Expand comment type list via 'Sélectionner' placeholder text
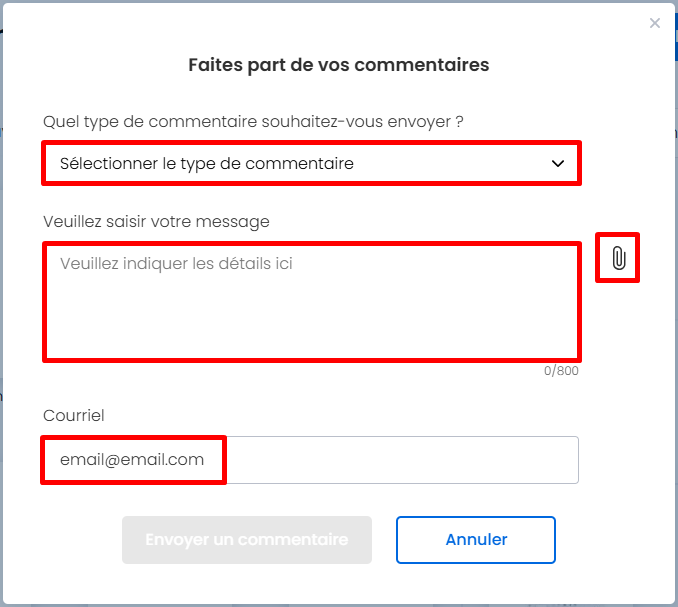The width and height of the screenshot is (678, 607). click(207, 164)
